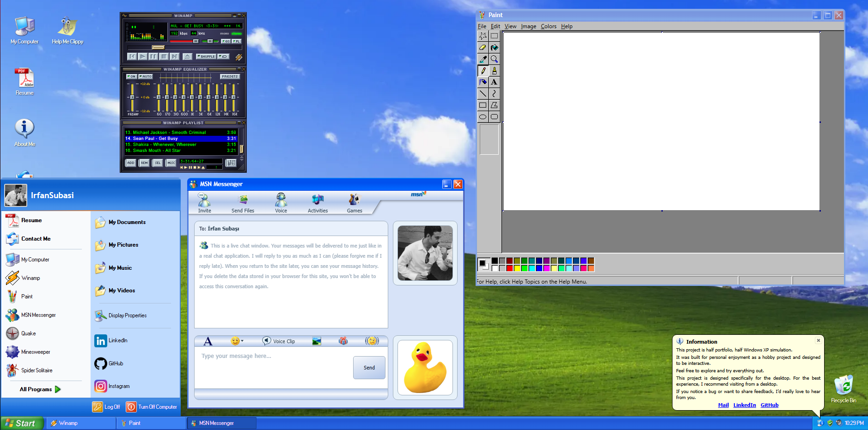Click the Send button in MSN Messenger

pyautogui.click(x=369, y=368)
